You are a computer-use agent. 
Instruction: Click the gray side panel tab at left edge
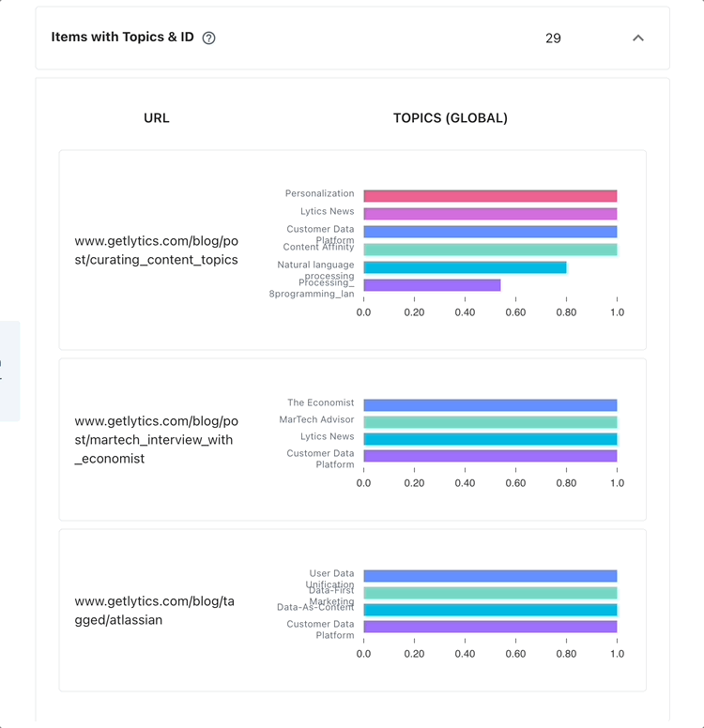pos(9,371)
